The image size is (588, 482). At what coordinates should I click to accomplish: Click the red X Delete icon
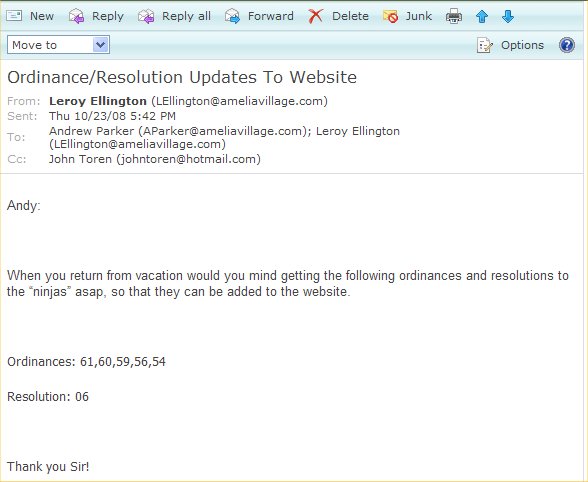[x=315, y=16]
